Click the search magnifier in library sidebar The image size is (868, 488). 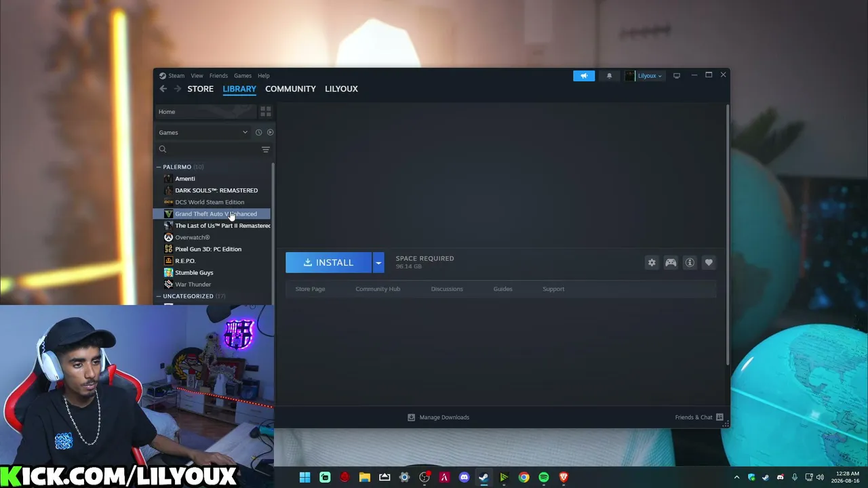pos(163,149)
